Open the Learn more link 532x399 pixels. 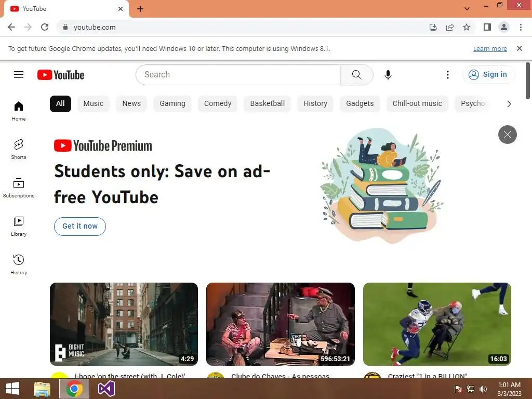(x=490, y=49)
